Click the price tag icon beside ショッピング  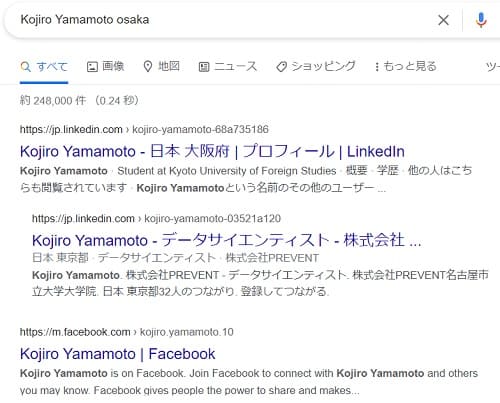click(281, 67)
